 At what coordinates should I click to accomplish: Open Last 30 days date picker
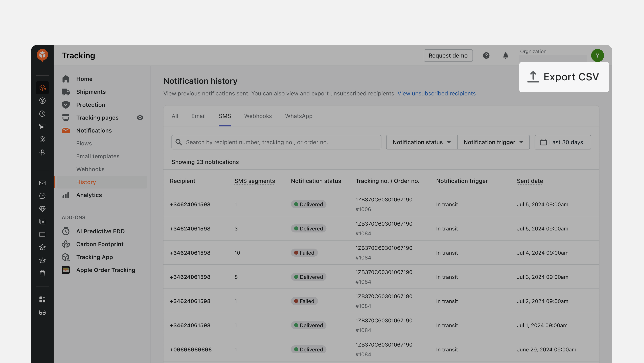562,142
